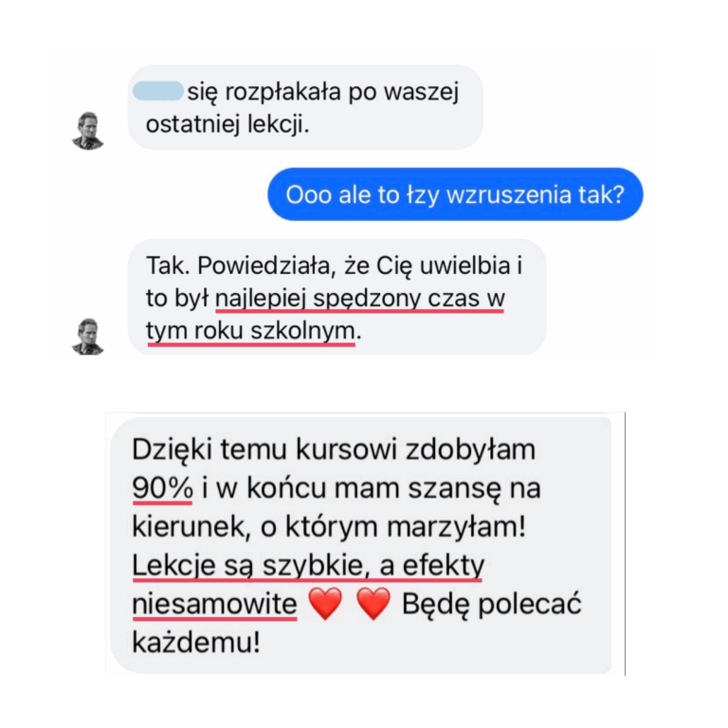Tap the avatar beside the 'tym roku szkolnym' message
The height and width of the screenshot is (728, 728).
(88, 337)
